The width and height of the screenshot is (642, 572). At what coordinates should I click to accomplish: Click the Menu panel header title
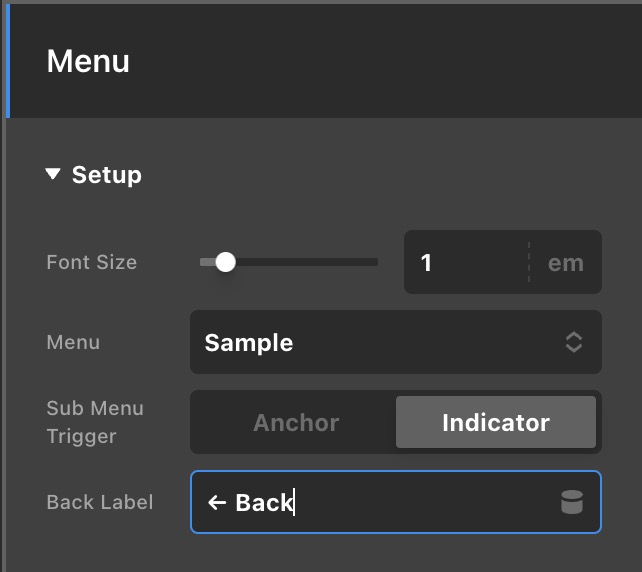[x=88, y=61]
